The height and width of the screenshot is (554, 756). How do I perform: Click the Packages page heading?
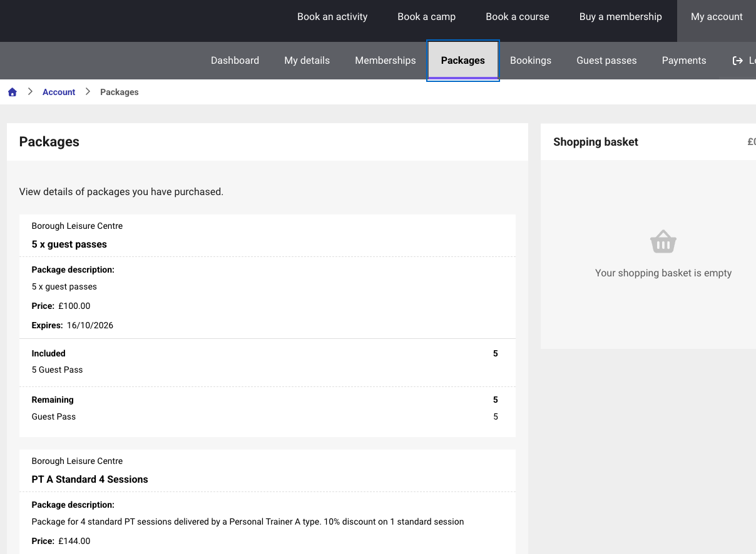49,142
